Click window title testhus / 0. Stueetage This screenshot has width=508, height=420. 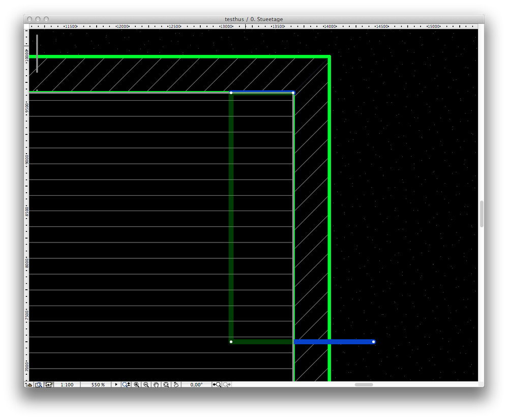pyautogui.click(x=254, y=19)
